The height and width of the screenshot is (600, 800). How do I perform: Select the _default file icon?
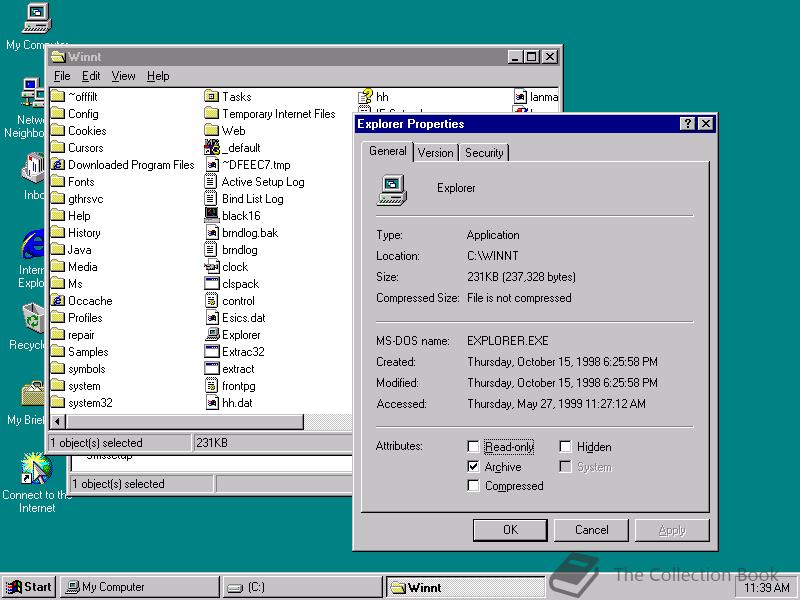click(x=212, y=147)
